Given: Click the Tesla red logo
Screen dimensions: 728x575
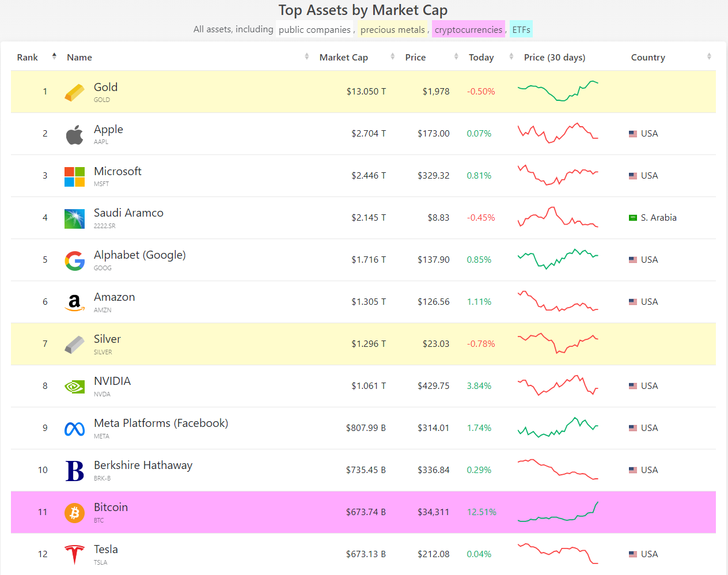Looking at the screenshot, I should [74, 554].
